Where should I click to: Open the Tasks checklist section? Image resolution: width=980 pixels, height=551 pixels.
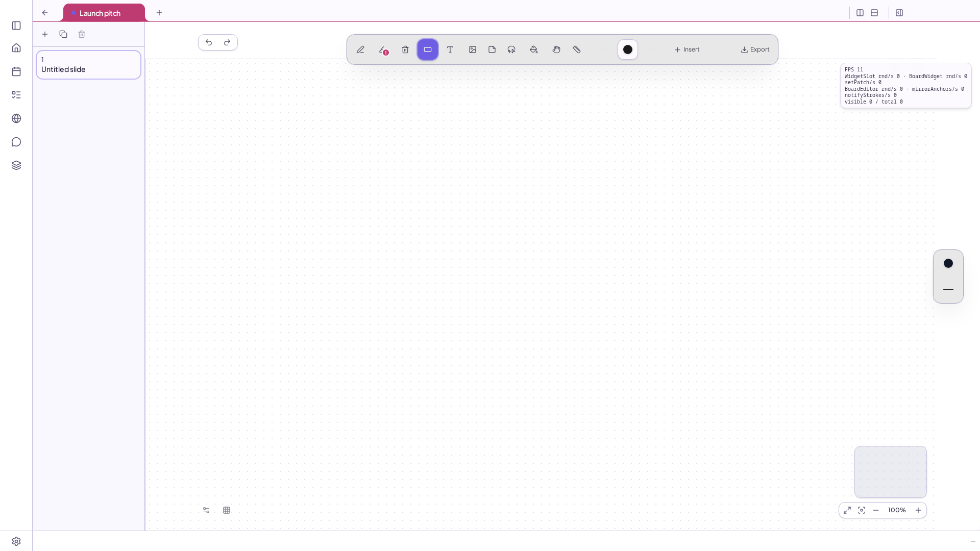(16, 95)
